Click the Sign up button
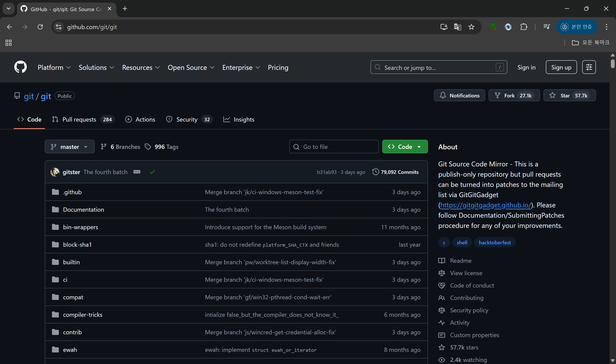The height and width of the screenshot is (364, 616). pyautogui.click(x=561, y=67)
